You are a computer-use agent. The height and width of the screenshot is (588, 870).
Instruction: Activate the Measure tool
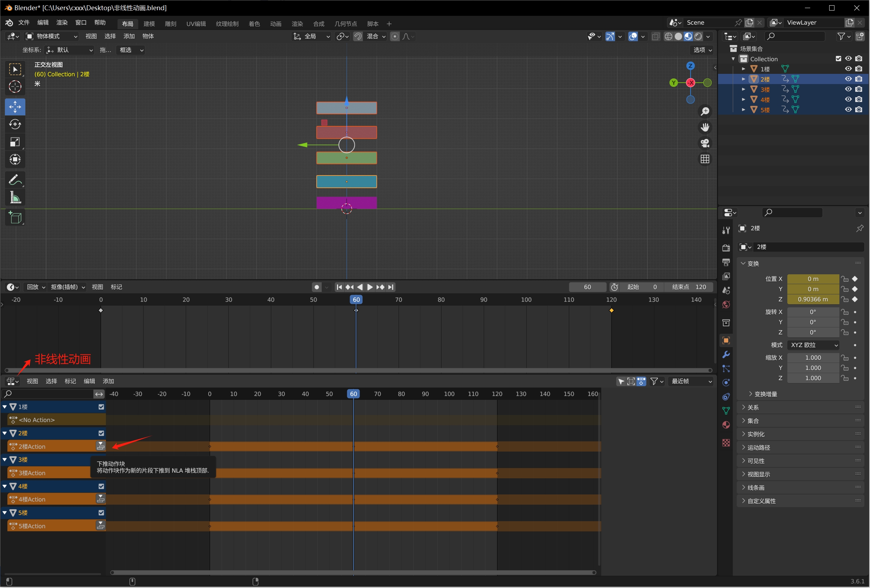(x=15, y=197)
